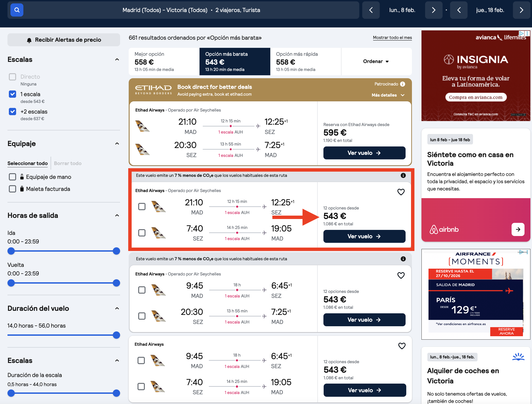Go to next return date arrow

pyautogui.click(x=521, y=10)
